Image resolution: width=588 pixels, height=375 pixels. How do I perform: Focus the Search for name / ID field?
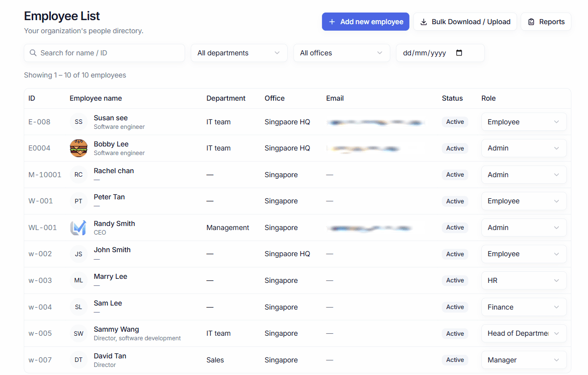(x=104, y=53)
